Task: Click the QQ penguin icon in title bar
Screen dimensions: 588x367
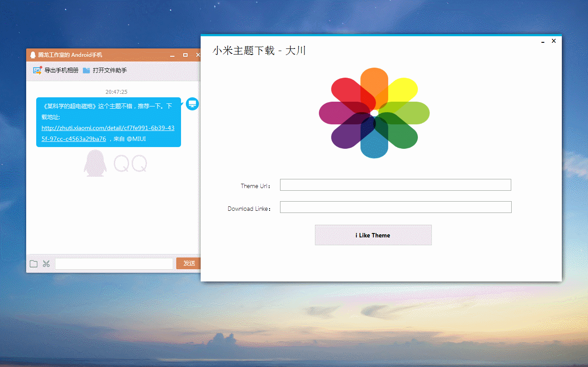Action: [x=33, y=55]
